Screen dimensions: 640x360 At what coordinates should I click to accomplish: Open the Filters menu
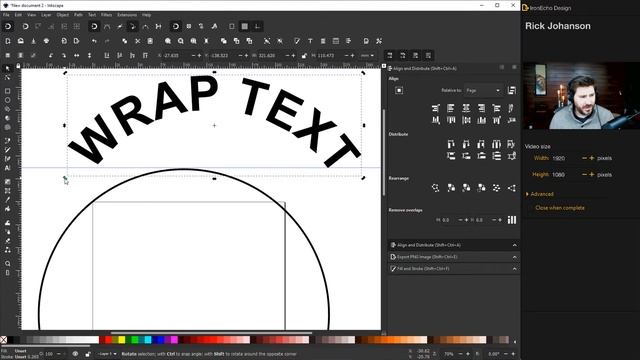107,15
